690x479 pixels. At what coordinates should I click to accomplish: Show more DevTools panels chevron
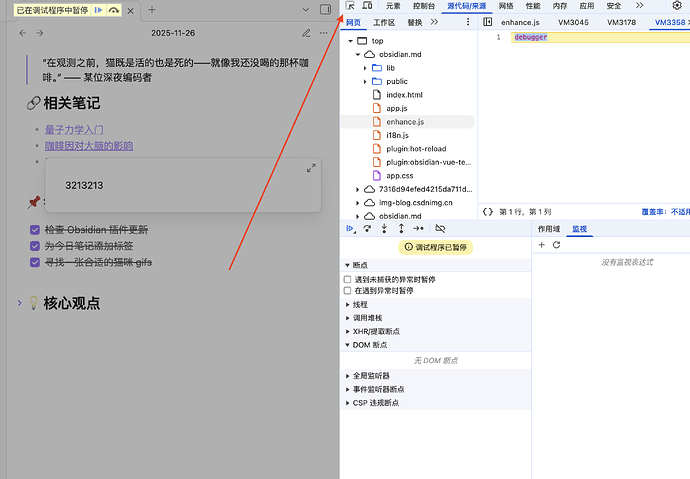coord(639,6)
